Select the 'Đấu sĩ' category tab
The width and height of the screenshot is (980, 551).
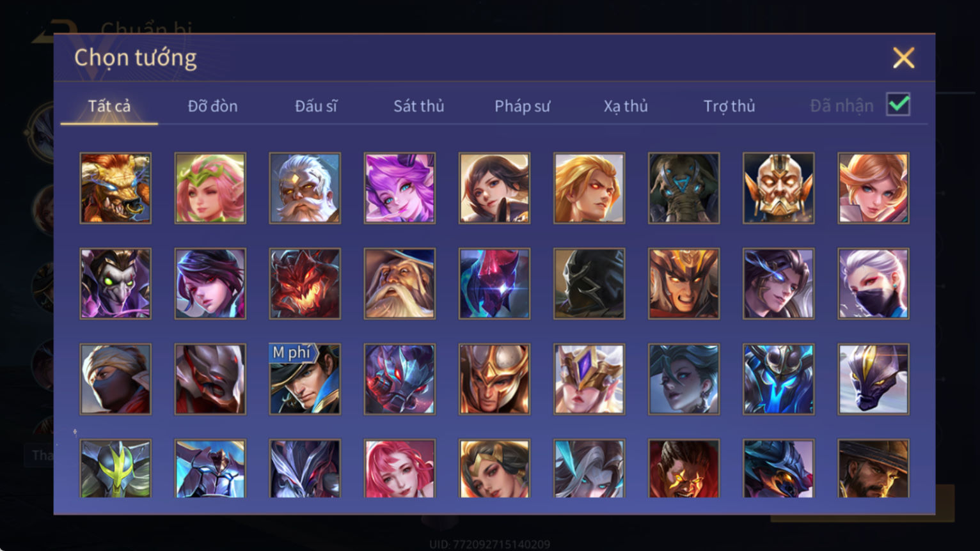point(316,106)
